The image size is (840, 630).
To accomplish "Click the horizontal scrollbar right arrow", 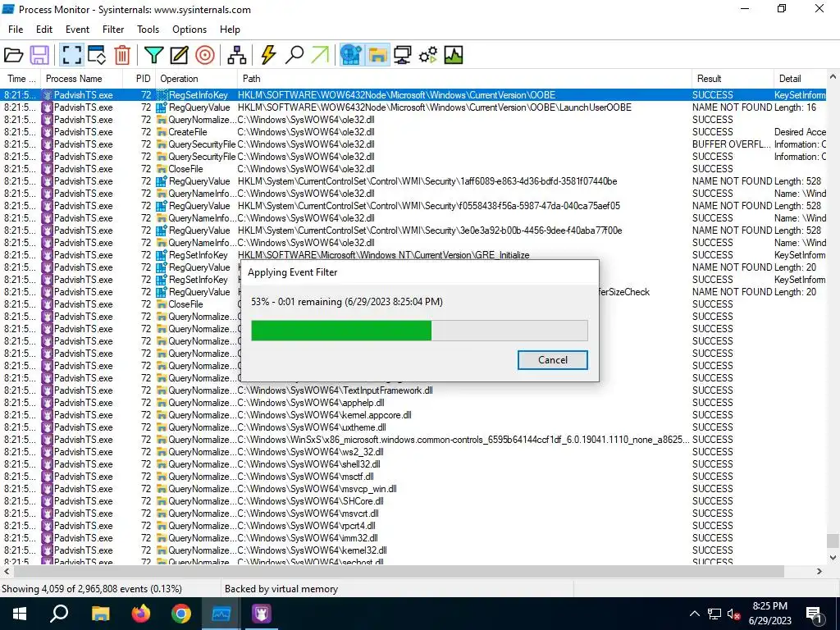I will tap(819, 572).
